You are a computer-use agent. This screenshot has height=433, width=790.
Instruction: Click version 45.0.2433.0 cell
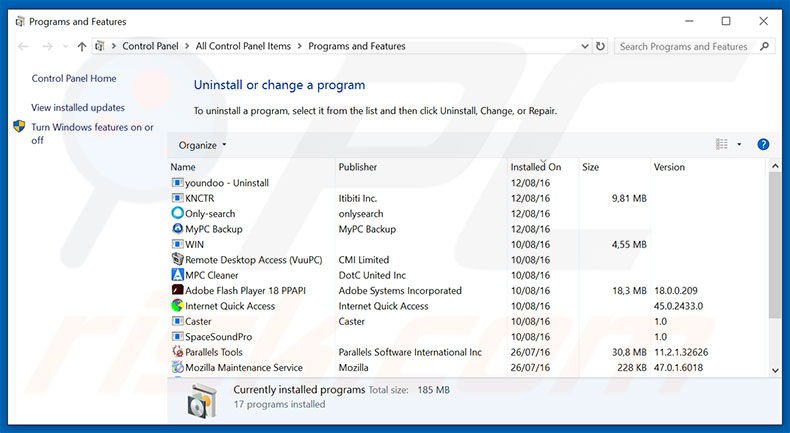click(x=678, y=306)
